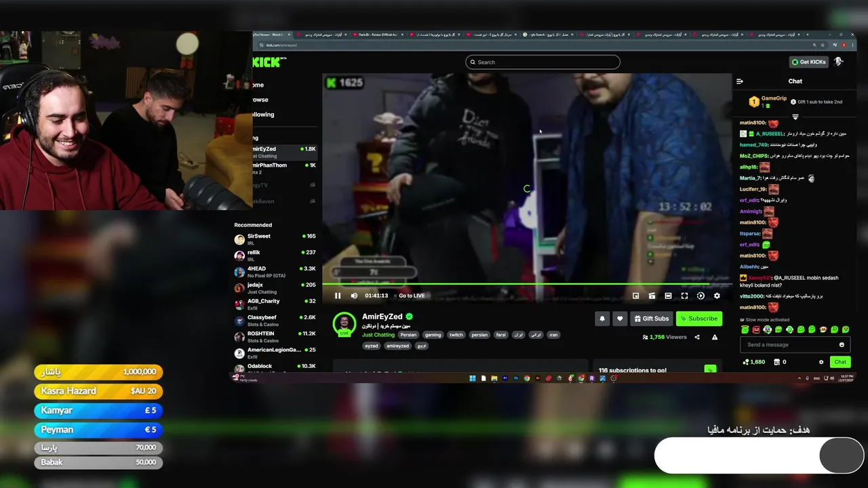
Task: Send message with the green Chat button
Action: [x=840, y=362]
